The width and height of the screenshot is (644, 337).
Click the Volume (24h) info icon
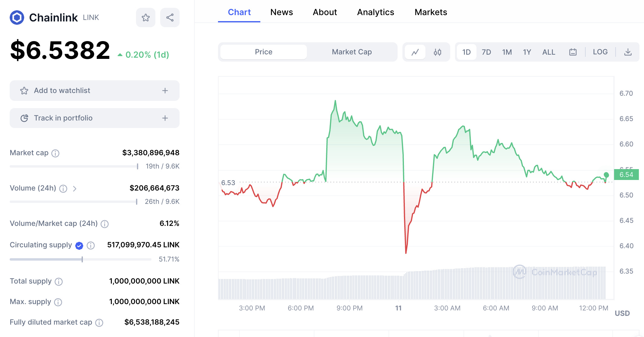63,188
